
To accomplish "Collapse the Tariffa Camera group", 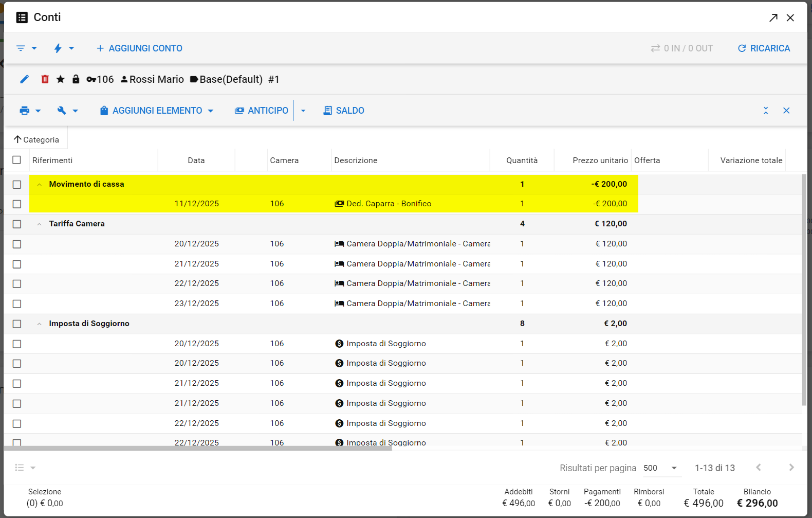I will (x=40, y=224).
